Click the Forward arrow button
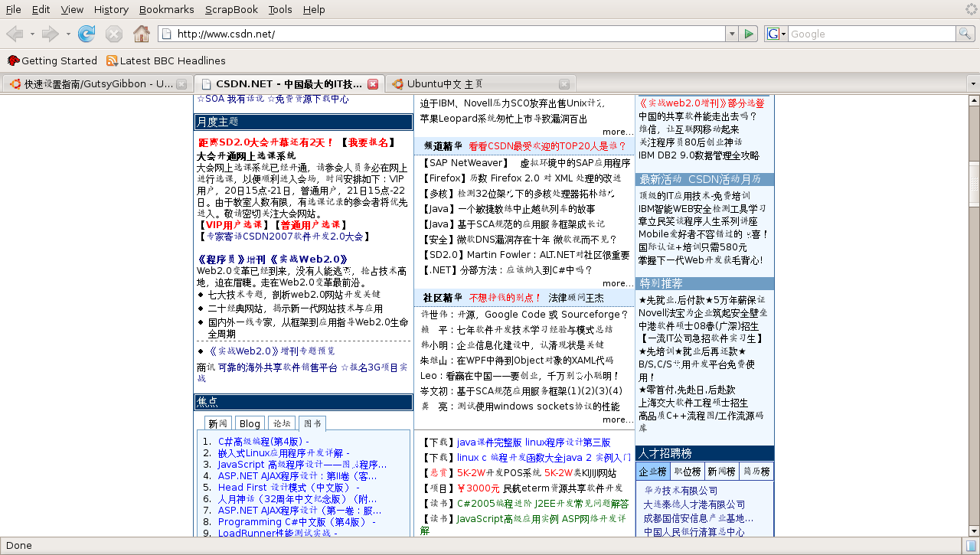Screen dimensions: 980x555 tap(50, 34)
